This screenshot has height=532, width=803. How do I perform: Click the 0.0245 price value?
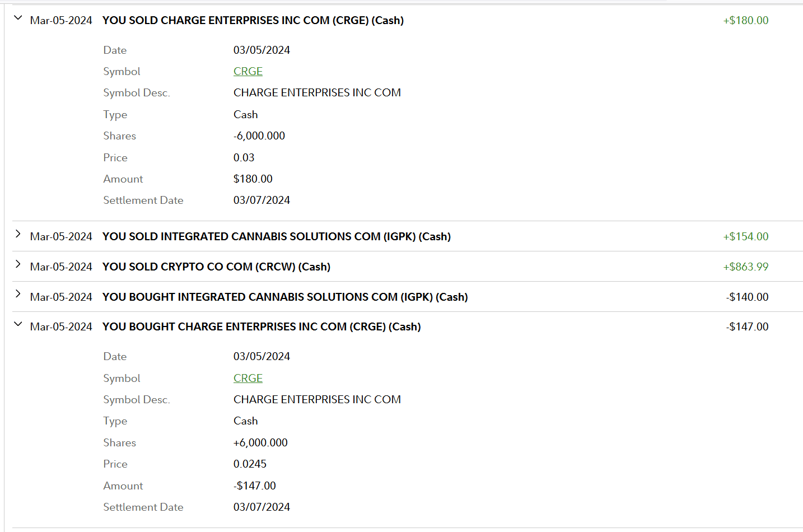tap(250, 464)
